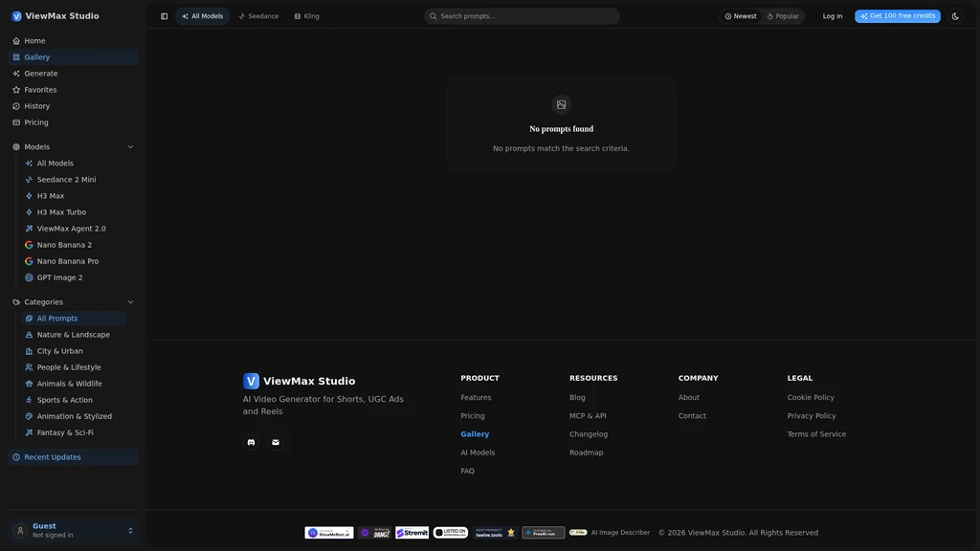Open the MCP & API footer link

pyautogui.click(x=588, y=415)
